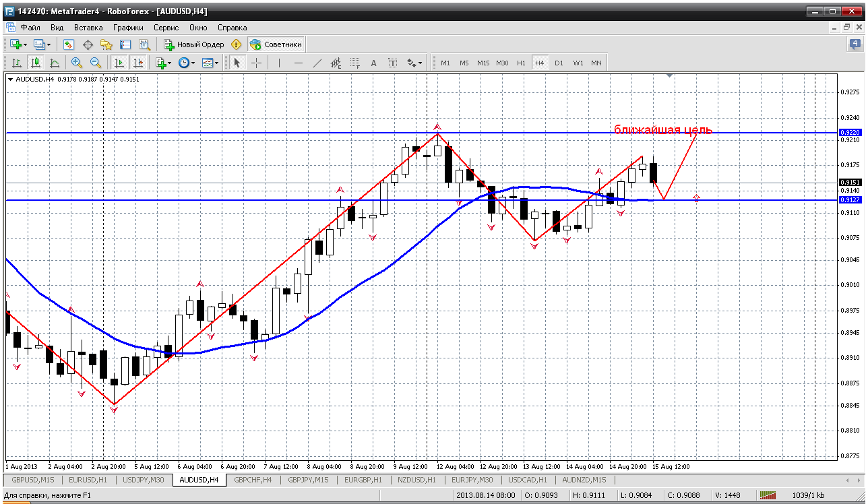Screen dimensions: 868x504
Task: Switch to the USDJPY,M30 chart tab
Action: click(143, 480)
